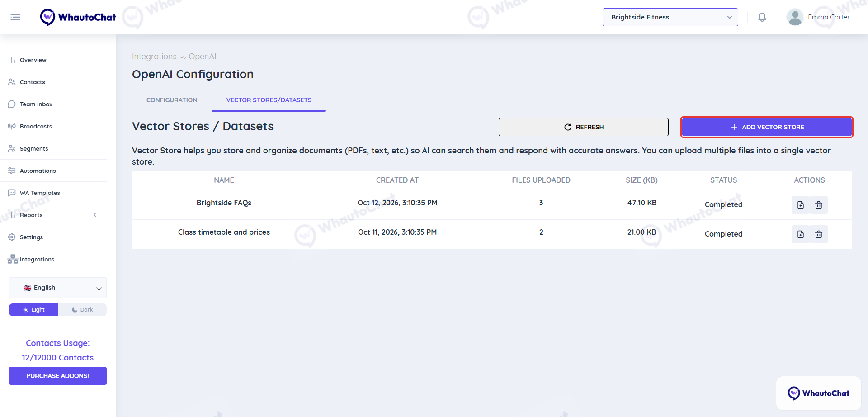
Task: Click the OpenAI breadcrumb text
Action: point(203,57)
